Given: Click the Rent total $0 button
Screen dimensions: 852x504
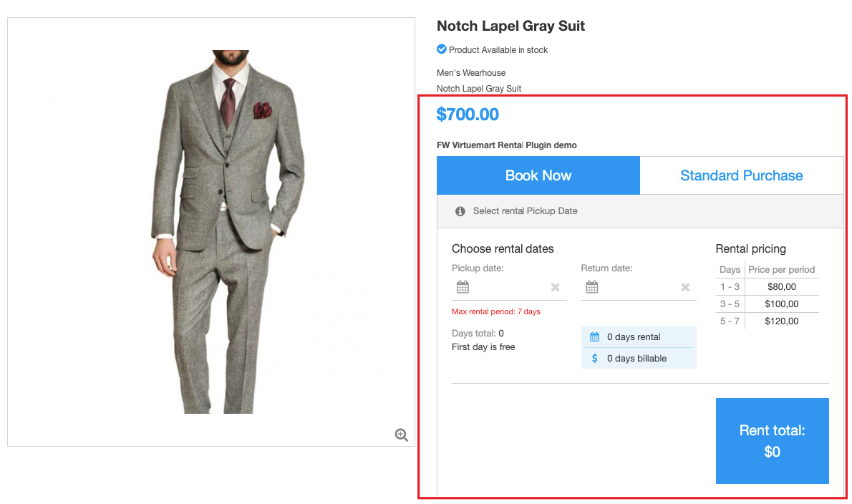Looking at the screenshot, I should (772, 441).
